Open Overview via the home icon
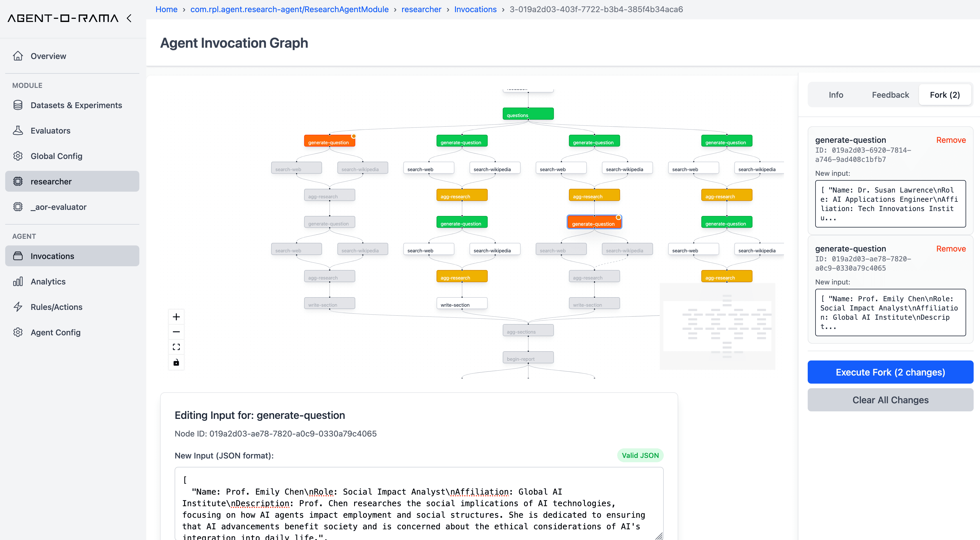This screenshot has height=540, width=980. [18, 56]
